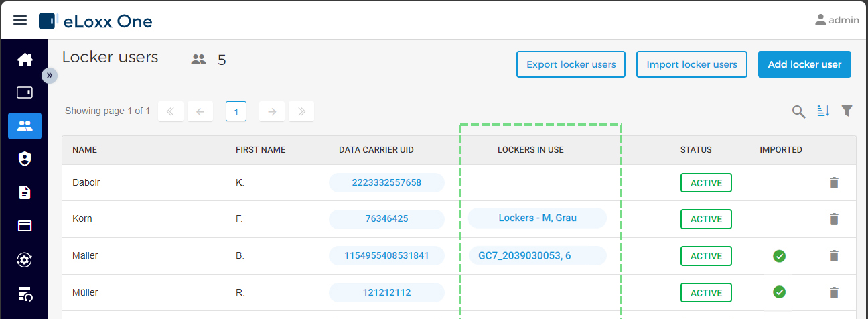The height and width of the screenshot is (319, 868).
Task: Click Export locker users button
Action: point(571,64)
